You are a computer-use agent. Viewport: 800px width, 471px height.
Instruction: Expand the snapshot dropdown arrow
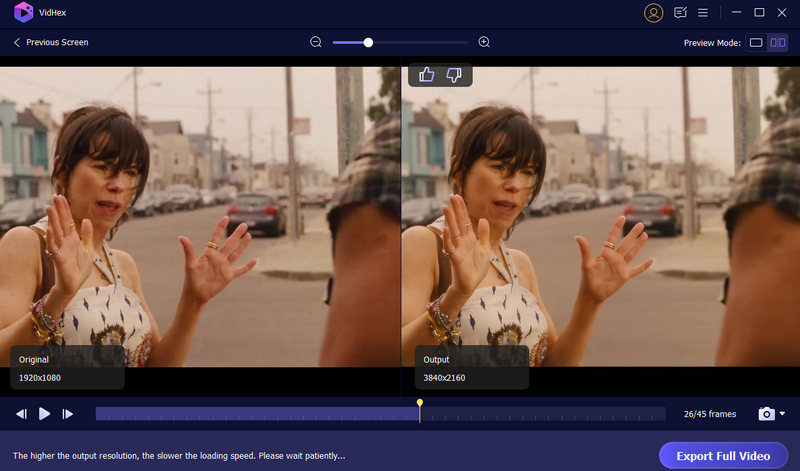[x=782, y=414]
